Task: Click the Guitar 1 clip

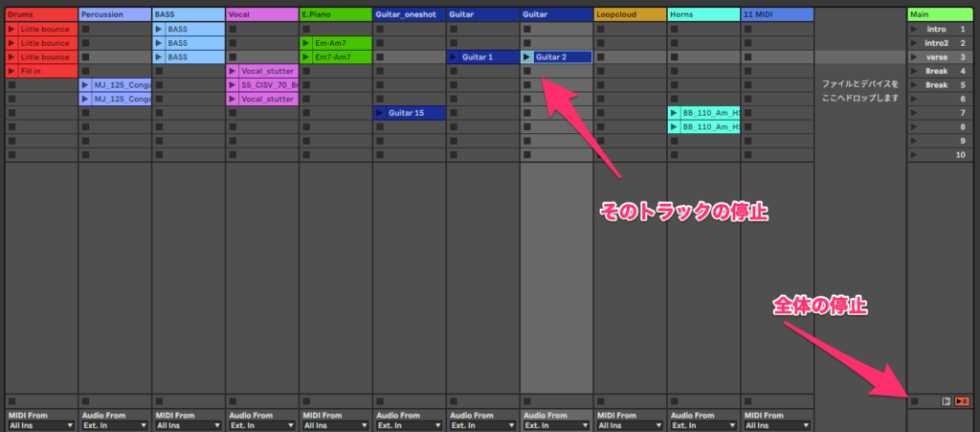Action: pyautogui.click(x=483, y=57)
